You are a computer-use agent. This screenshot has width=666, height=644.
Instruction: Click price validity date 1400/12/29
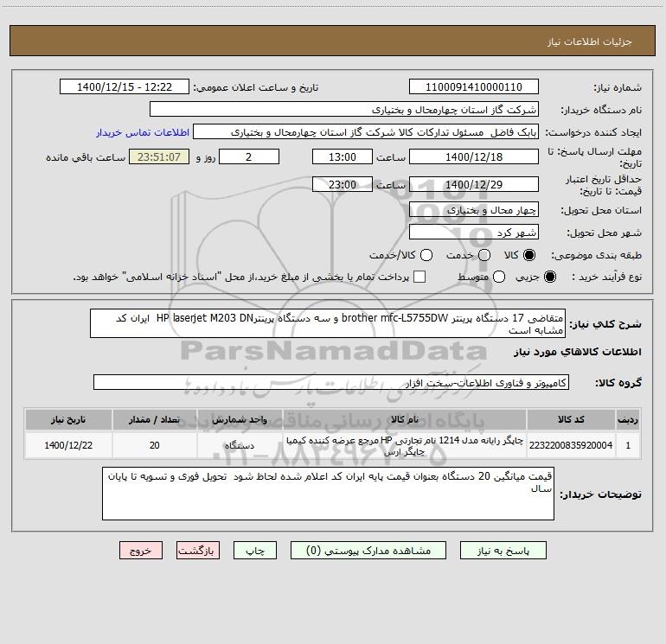474,184
